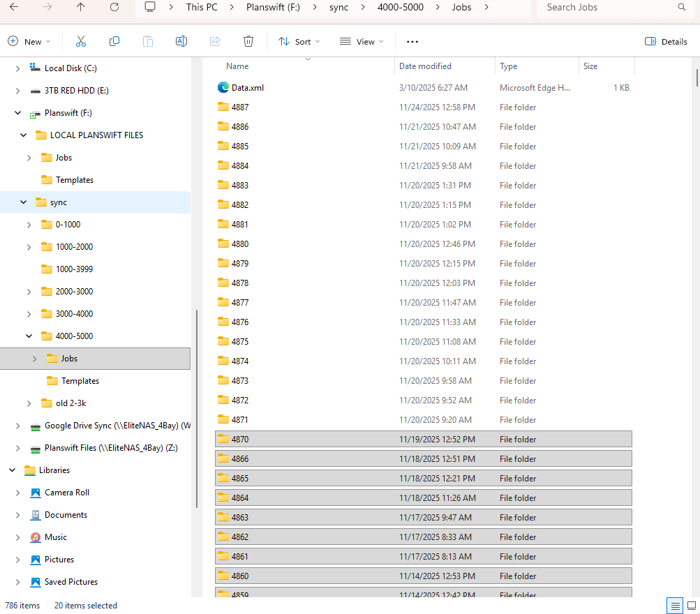Sort by Date modified column header
700x614 pixels.
tap(425, 66)
